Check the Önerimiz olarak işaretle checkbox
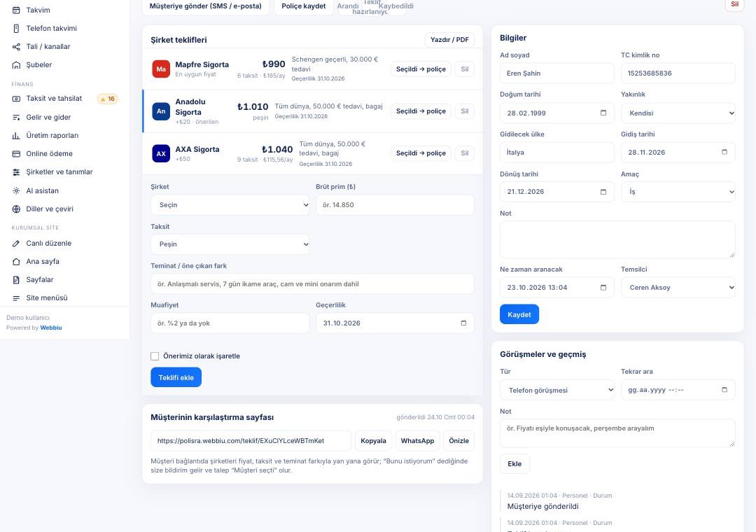This screenshot has width=756, height=532. (155, 356)
